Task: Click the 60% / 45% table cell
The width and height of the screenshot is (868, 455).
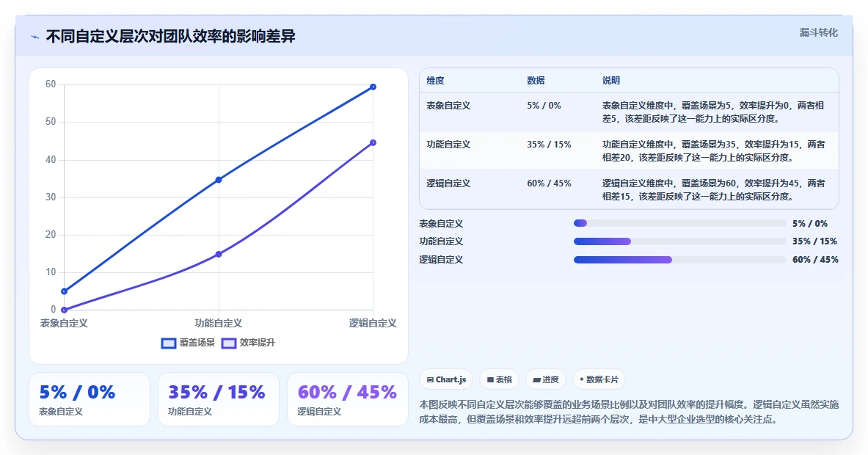Action: 549,183
